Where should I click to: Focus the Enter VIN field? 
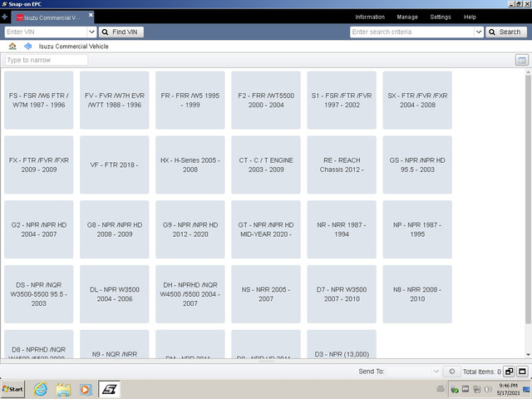point(47,32)
